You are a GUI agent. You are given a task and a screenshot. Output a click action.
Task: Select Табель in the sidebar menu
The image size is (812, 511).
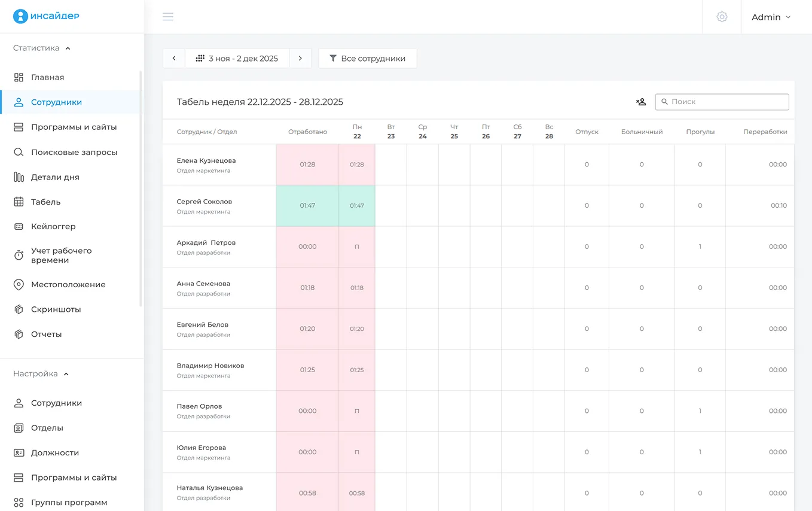click(45, 202)
